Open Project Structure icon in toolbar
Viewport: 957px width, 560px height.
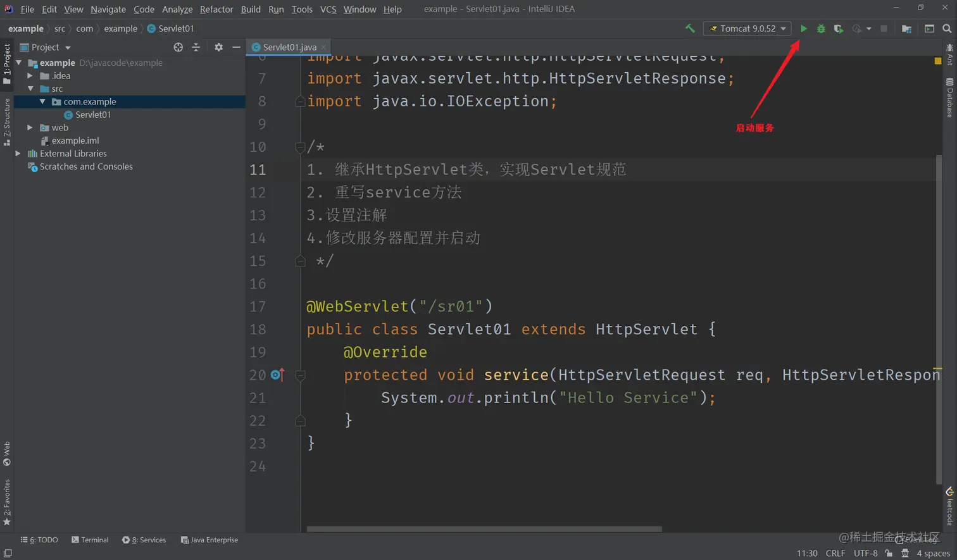point(906,28)
